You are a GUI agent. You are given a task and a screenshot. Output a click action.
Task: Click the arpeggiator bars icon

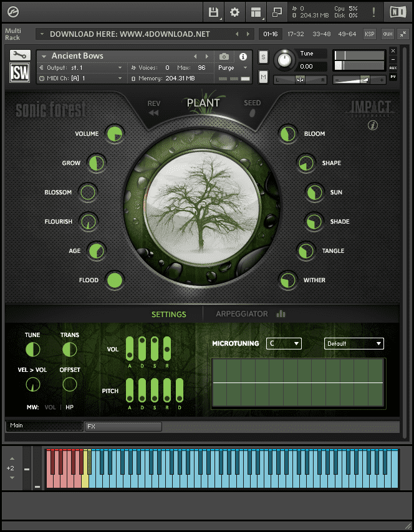point(281,314)
